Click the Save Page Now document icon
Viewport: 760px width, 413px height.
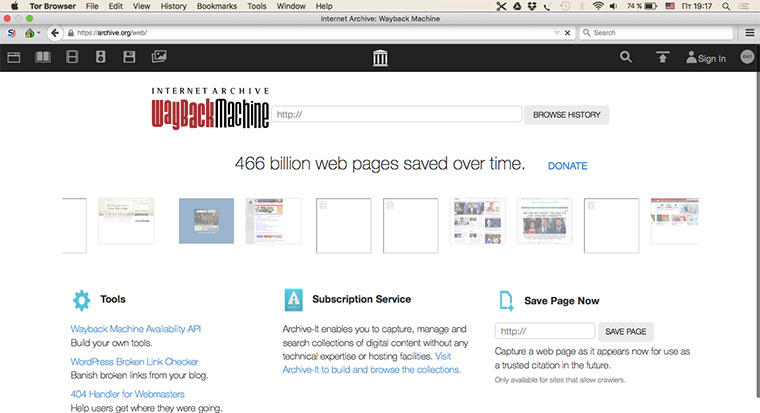(506, 301)
